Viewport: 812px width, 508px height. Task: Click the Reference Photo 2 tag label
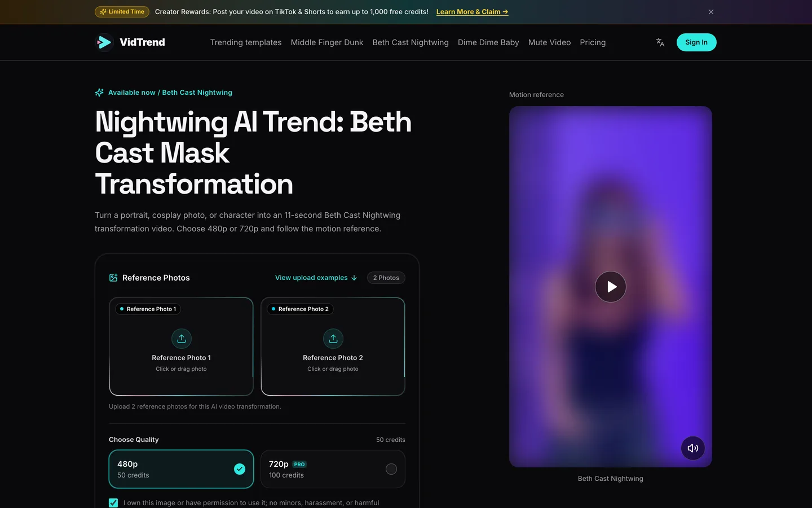[300, 309]
